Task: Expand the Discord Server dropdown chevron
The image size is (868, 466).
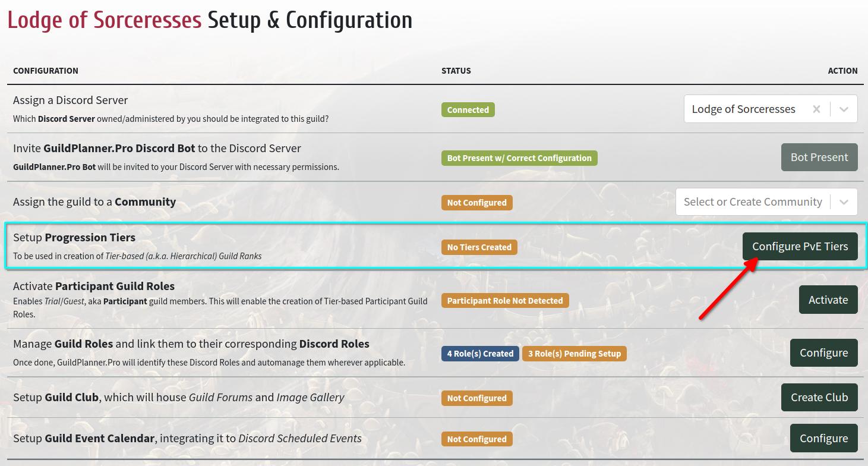Action: (844, 109)
